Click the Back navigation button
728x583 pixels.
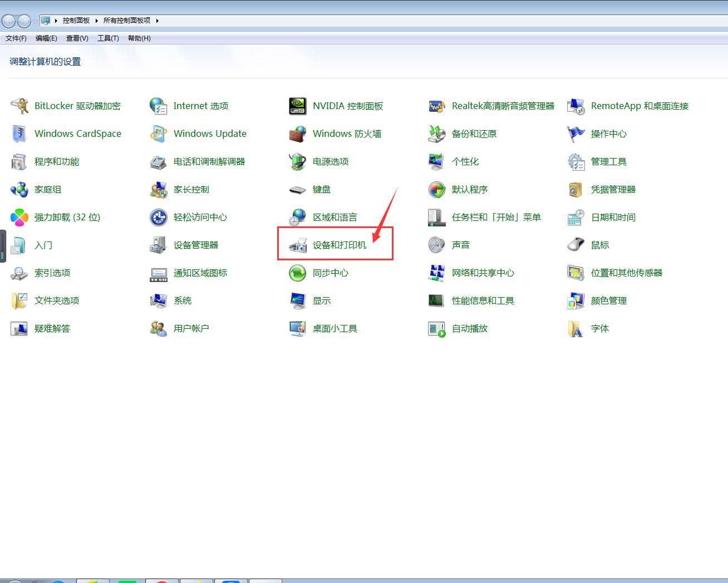click(8, 21)
